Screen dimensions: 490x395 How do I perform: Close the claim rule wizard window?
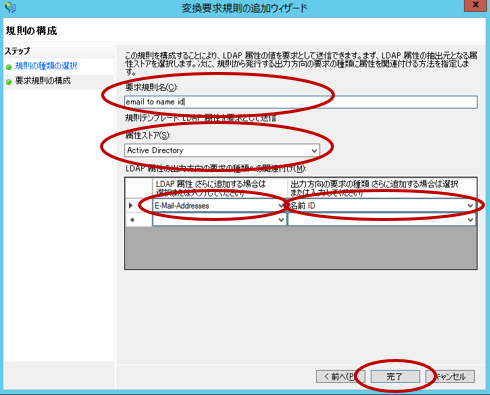pos(475,6)
